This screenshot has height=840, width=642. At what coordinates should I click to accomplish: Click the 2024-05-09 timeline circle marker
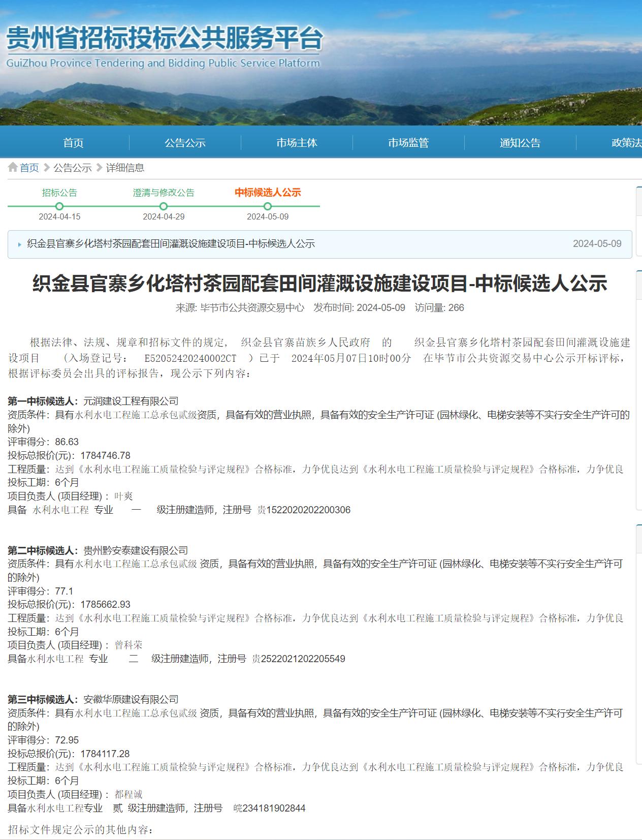[x=268, y=206]
